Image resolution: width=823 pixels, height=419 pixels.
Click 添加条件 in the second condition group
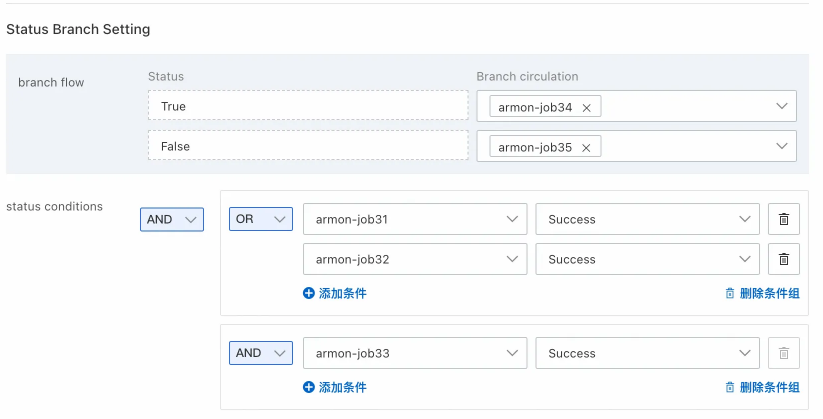click(335, 387)
